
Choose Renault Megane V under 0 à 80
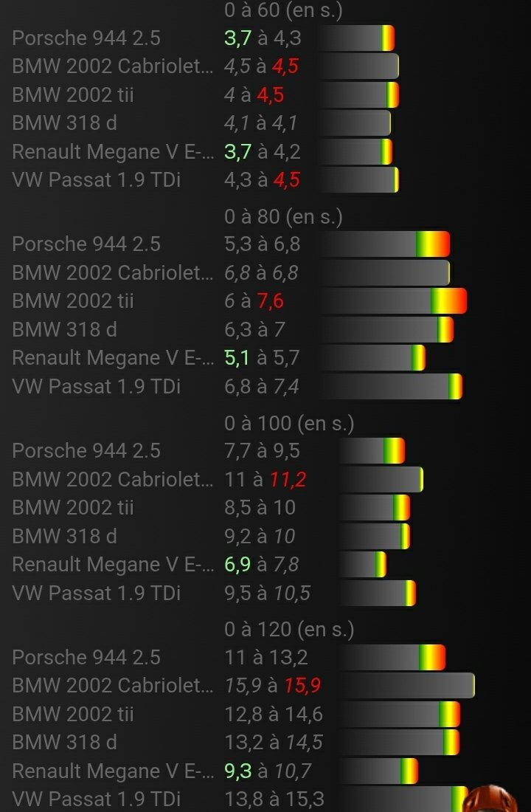pos(112,357)
